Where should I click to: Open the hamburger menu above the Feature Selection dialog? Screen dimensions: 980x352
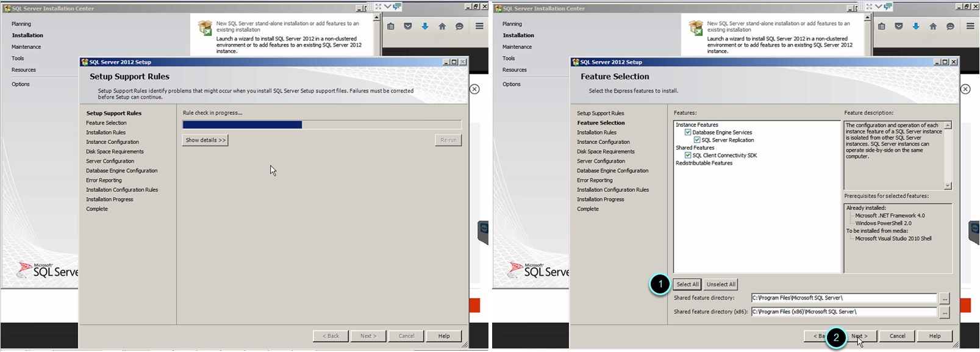point(970,26)
